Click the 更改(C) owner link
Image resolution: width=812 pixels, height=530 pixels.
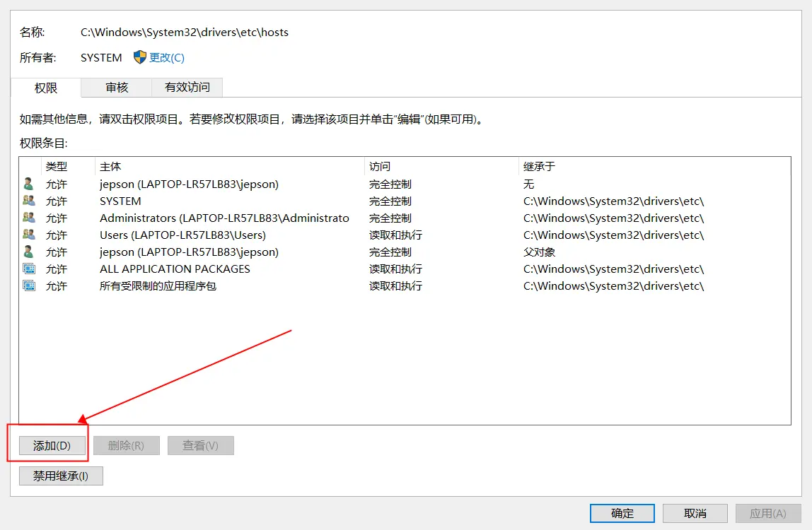click(x=166, y=58)
